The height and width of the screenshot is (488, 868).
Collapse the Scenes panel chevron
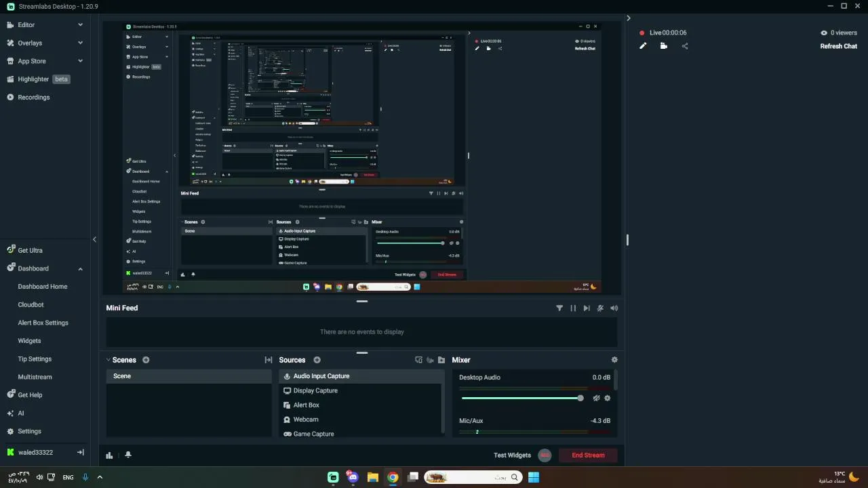point(108,360)
